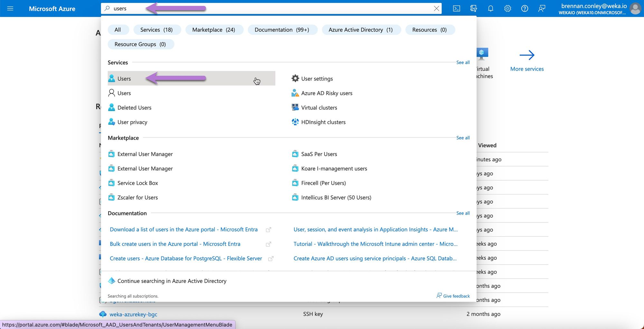This screenshot has width=644, height=329.
Task: Expand Documentation results with See all
Action: [x=463, y=213]
